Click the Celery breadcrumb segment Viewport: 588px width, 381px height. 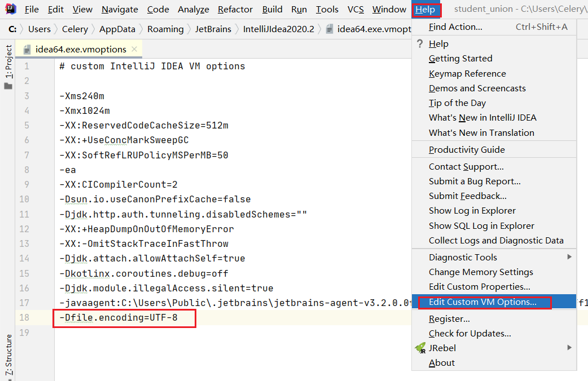(x=74, y=29)
